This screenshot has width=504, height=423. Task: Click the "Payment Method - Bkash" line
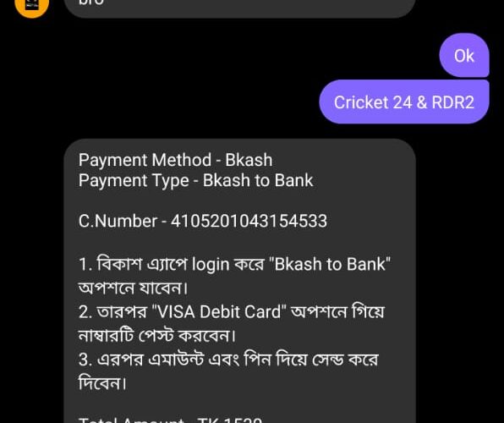[x=176, y=160]
